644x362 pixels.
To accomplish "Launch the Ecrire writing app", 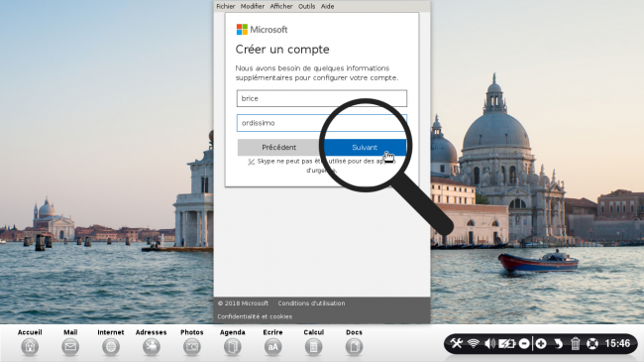I will coord(272,347).
